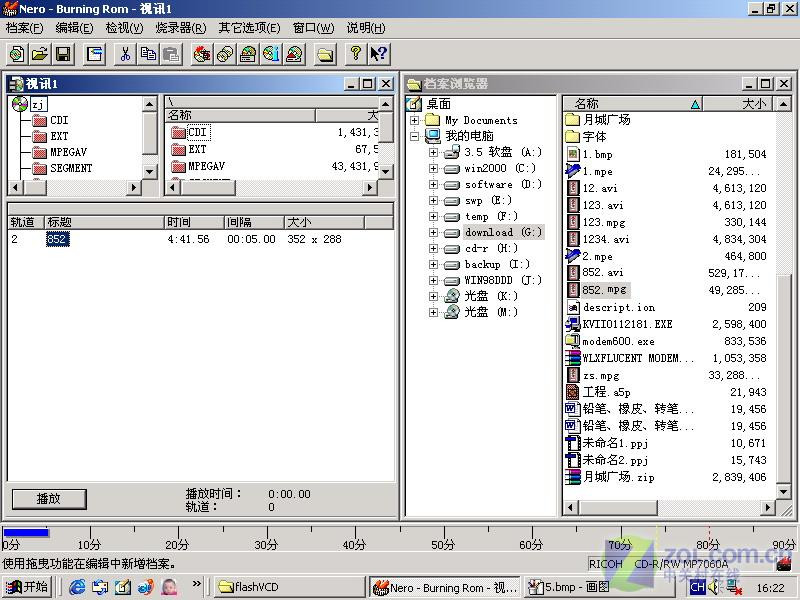Open compilation info properties icon

(95, 54)
